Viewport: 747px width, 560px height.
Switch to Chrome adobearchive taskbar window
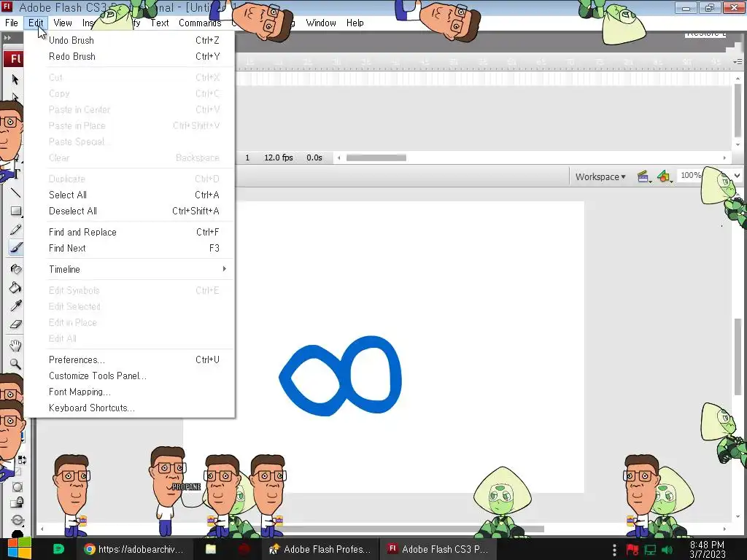(134, 549)
